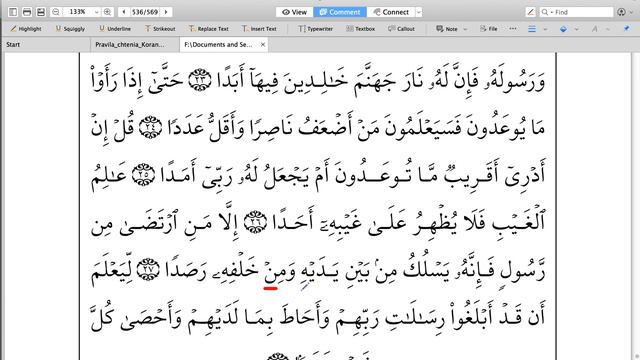Click the blue pin icon

coord(627,29)
